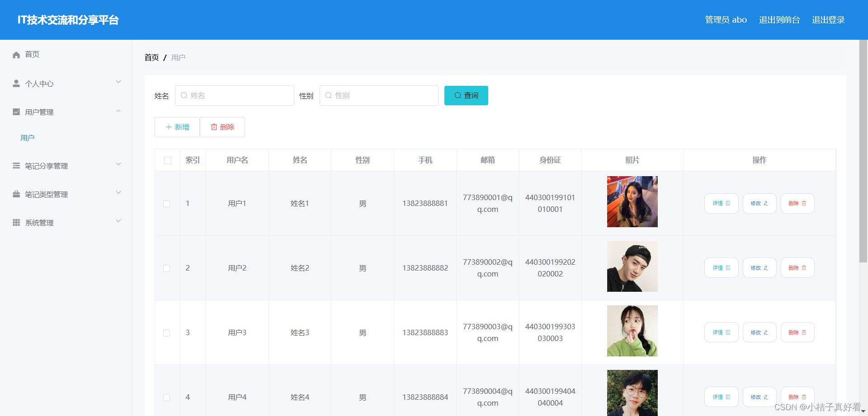Click 修改 for 用户1 row
Screen dimensions: 868x416
759,203
